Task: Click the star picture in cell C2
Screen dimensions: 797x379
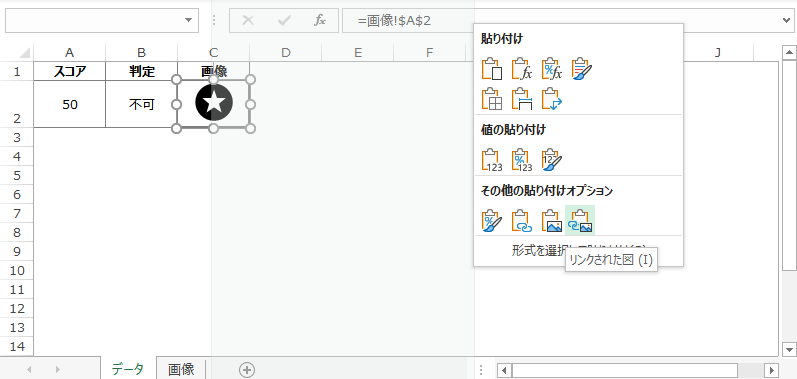Action: (x=214, y=102)
